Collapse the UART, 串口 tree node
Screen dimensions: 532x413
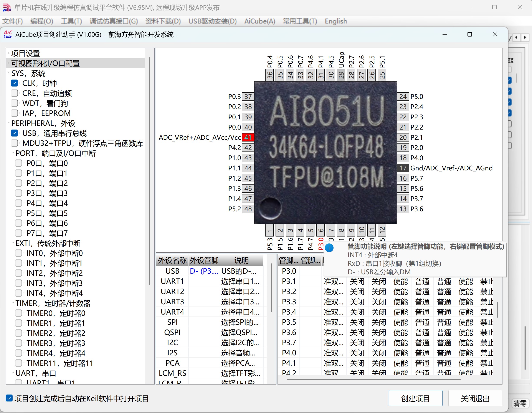13,373
